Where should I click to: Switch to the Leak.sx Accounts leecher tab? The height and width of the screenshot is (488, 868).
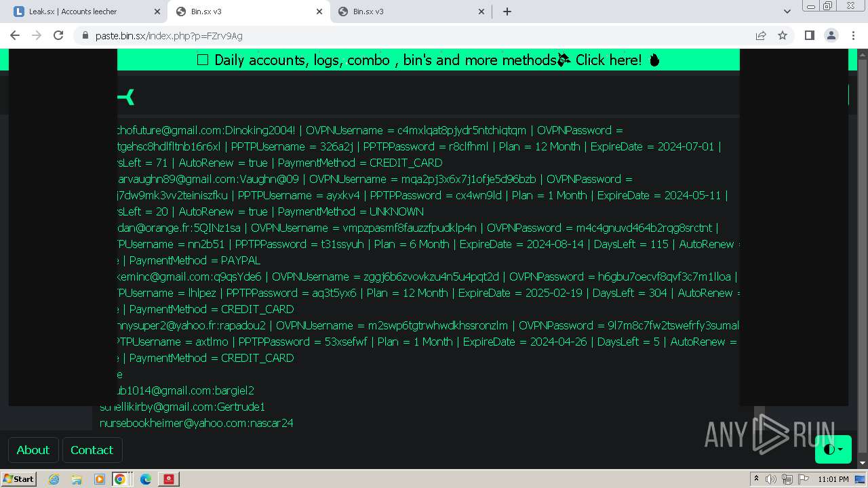pos(86,12)
